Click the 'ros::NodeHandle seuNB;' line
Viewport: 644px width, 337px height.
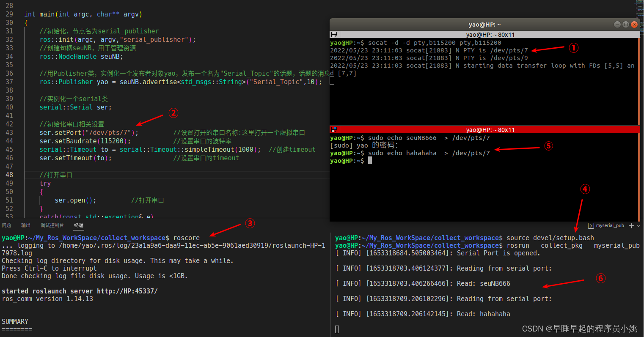(x=81, y=56)
